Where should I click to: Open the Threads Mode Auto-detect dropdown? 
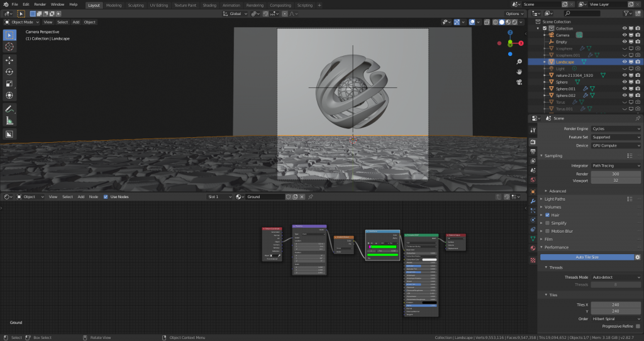pos(616,277)
